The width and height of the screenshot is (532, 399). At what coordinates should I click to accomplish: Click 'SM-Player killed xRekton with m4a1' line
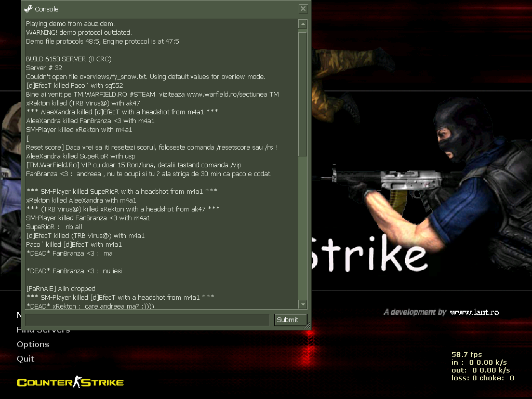79,129
